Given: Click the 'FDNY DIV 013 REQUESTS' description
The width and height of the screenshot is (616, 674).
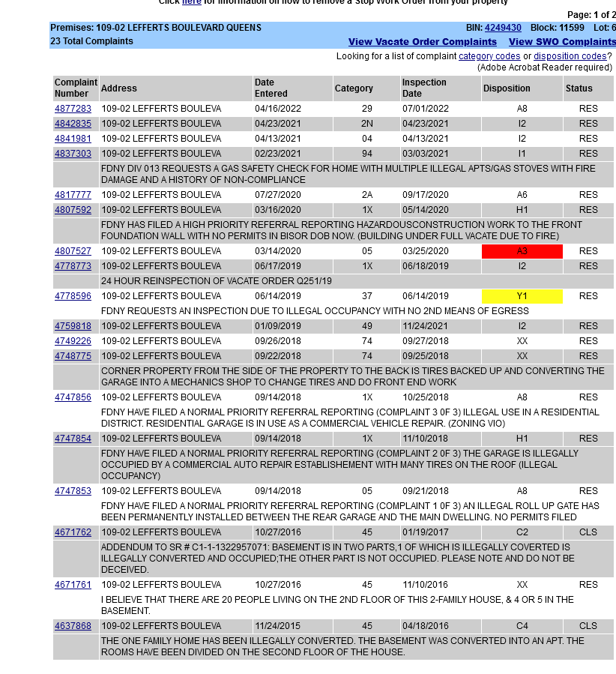Looking at the screenshot, I should pyautogui.click(x=348, y=175).
